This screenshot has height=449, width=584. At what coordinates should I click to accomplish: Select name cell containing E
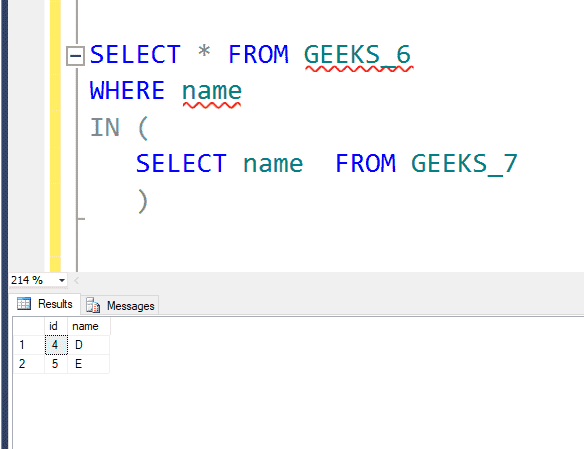point(89,364)
